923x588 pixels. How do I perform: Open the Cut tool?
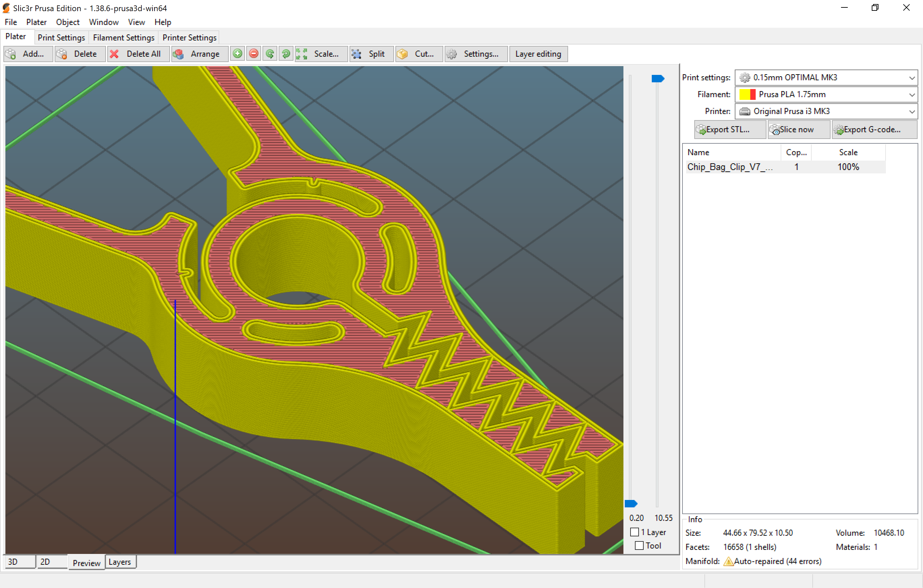419,54
